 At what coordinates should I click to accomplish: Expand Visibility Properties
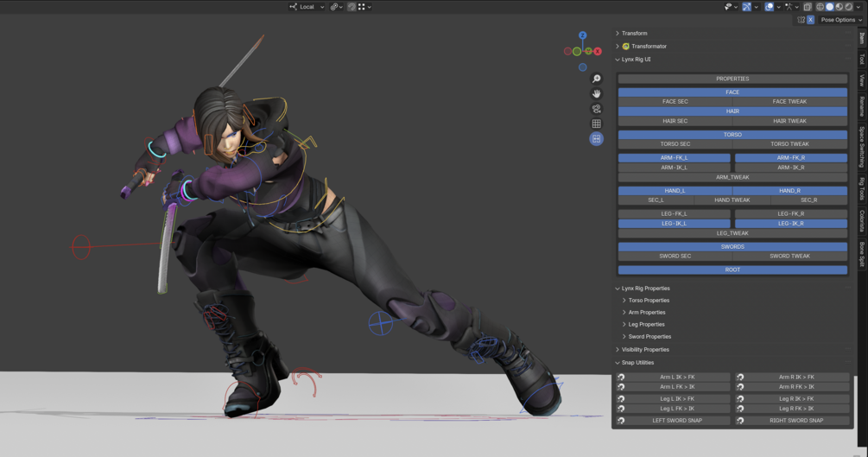618,350
